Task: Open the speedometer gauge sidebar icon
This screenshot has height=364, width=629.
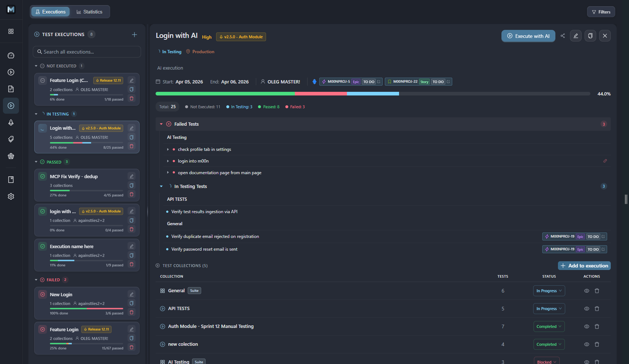Action: tap(11, 55)
